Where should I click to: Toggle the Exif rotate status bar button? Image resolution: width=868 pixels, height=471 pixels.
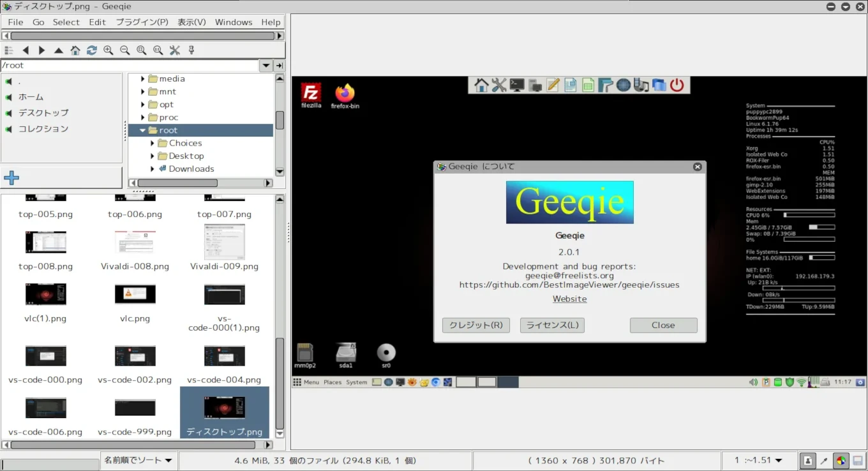[x=808, y=461]
